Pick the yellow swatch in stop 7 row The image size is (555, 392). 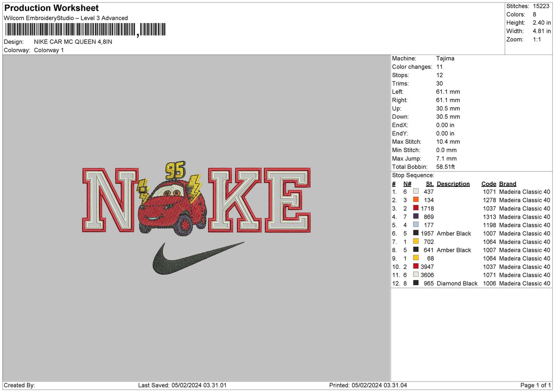click(x=416, y=241)
